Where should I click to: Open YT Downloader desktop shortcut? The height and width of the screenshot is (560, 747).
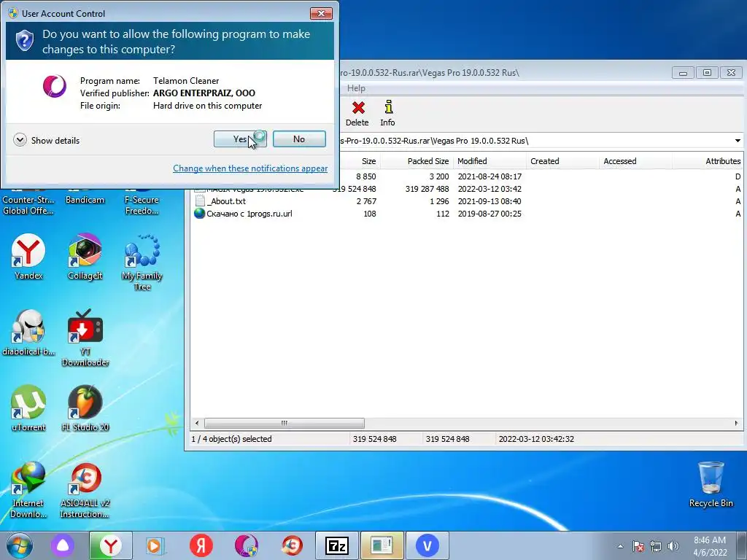click(x=85, y=337)
